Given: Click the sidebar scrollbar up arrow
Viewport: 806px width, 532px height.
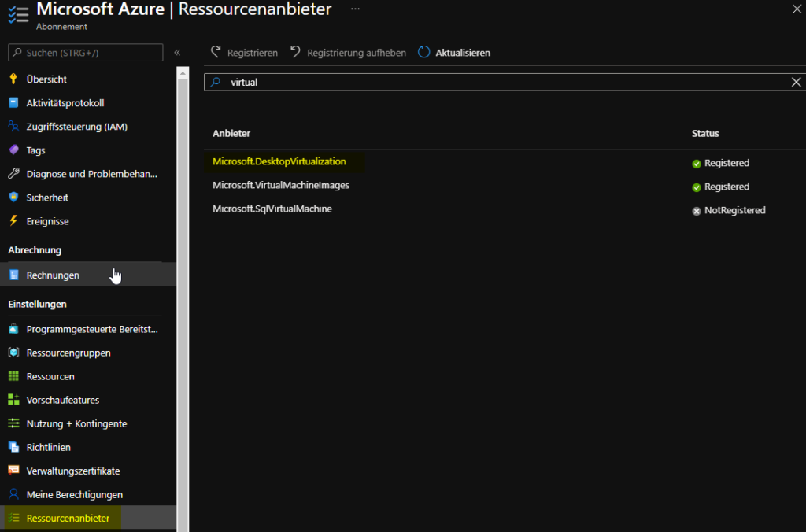Looking at the screenshot, I should pos(183,73).
